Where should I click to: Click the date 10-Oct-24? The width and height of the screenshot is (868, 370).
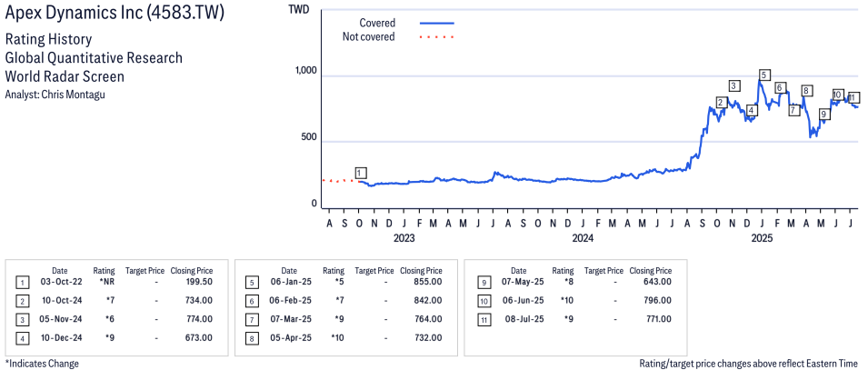60,301
